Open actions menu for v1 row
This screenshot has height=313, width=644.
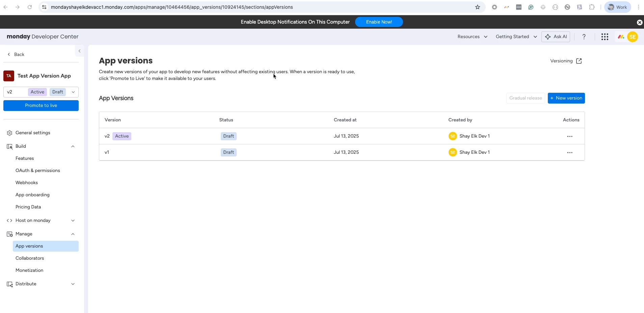[570, 152]
